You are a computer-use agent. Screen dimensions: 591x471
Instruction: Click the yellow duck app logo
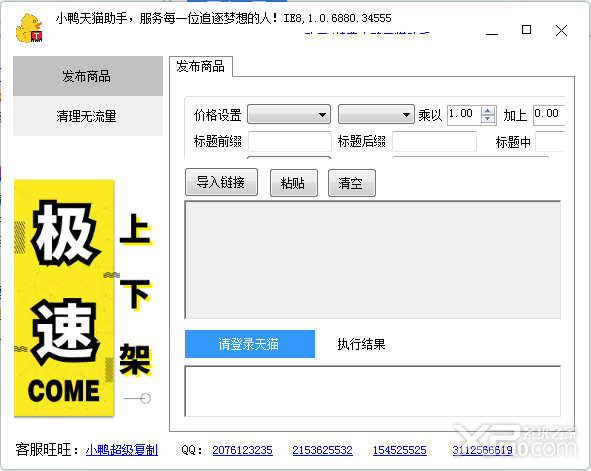click(29, 28)
